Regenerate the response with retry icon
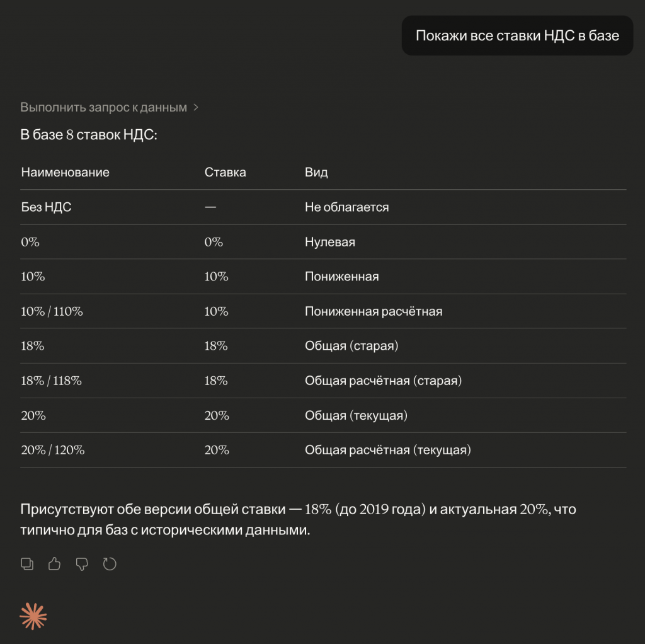The image size is (645, 644). coord(110,564)
